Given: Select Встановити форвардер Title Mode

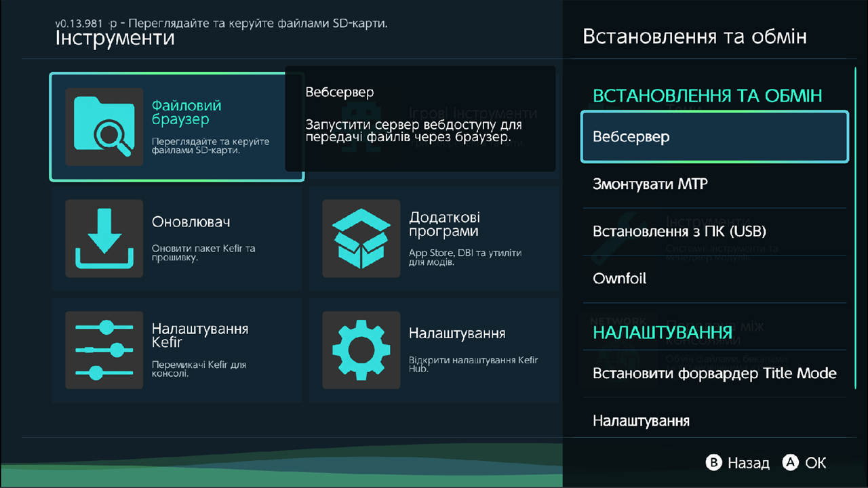Looking at the screenshot, I should click(x=715, y=373).
